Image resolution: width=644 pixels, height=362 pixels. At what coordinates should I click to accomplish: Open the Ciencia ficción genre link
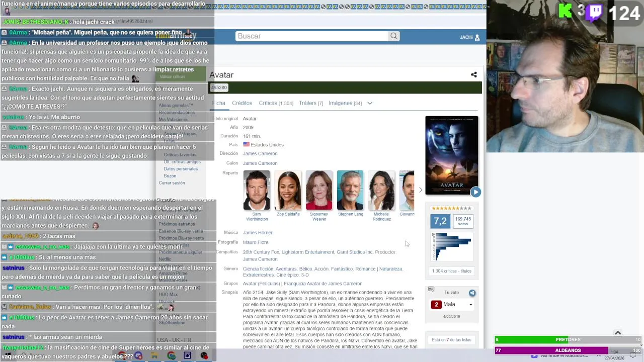pos(258,269)
